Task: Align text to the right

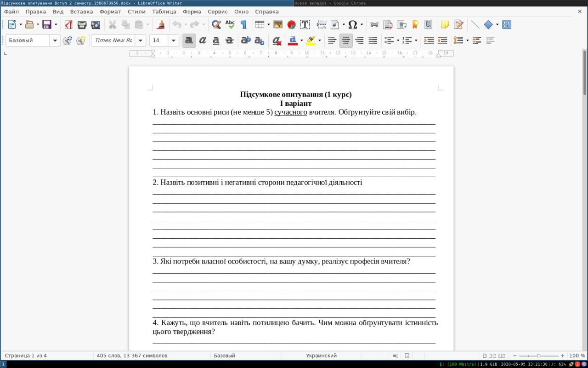Action: coord(359,40)
